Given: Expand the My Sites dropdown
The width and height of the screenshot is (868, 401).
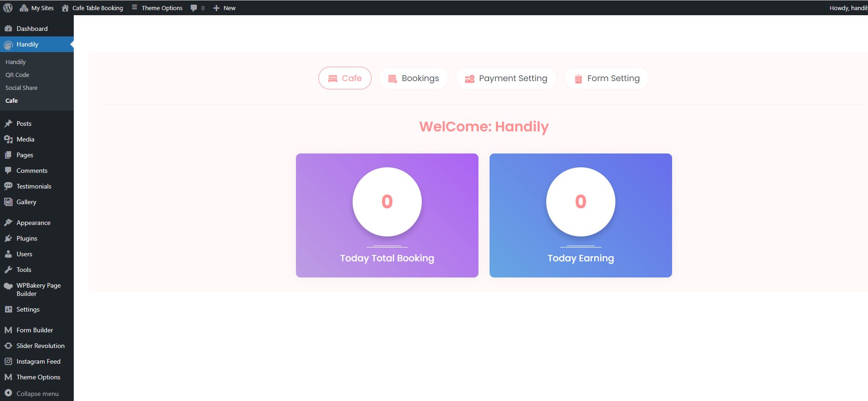Looking at the screenshot, I should 37,8.
